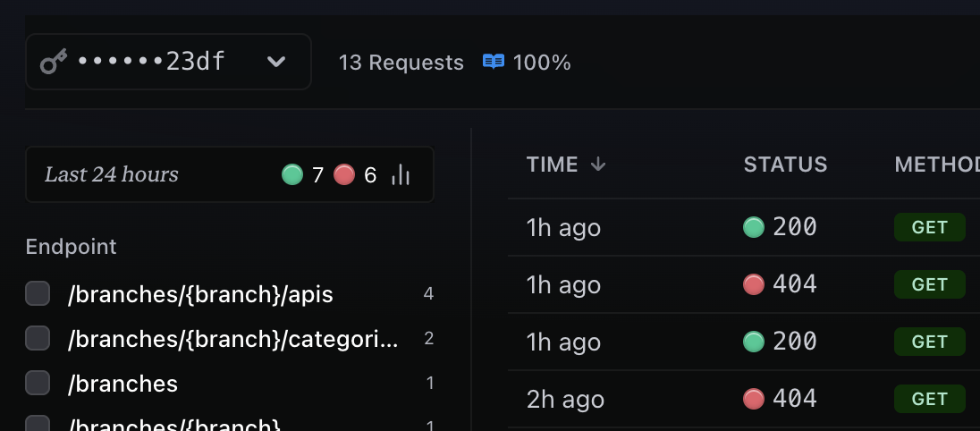Open the Last 24 hours time range selector

click(x=230, y=174)
